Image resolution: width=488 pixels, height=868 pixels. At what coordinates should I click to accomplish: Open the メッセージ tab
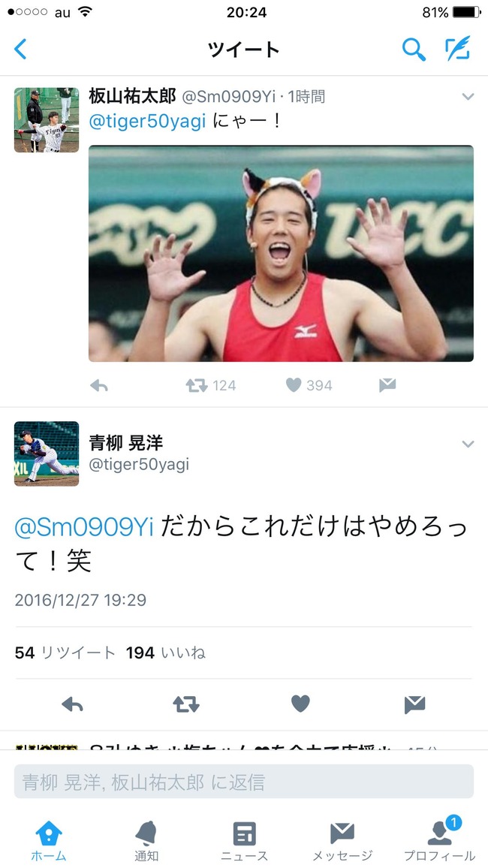(342, 841)
